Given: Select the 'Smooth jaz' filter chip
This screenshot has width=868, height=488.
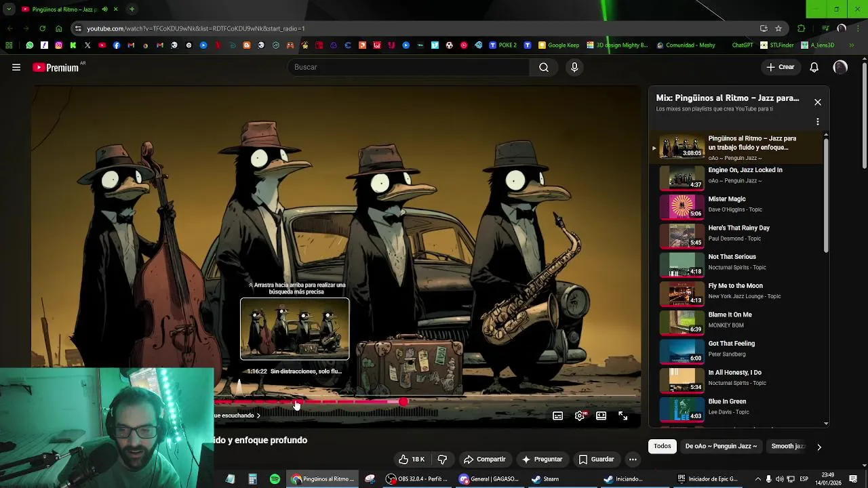Looking at the screenshot, I should (787, 446).
